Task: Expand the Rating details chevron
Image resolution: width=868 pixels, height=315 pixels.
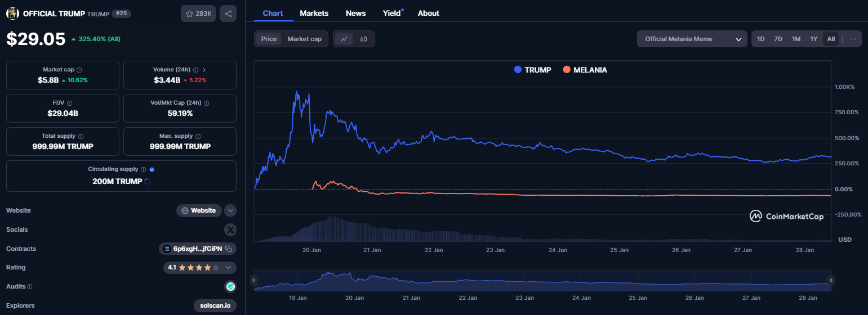Action: (228, 268)
